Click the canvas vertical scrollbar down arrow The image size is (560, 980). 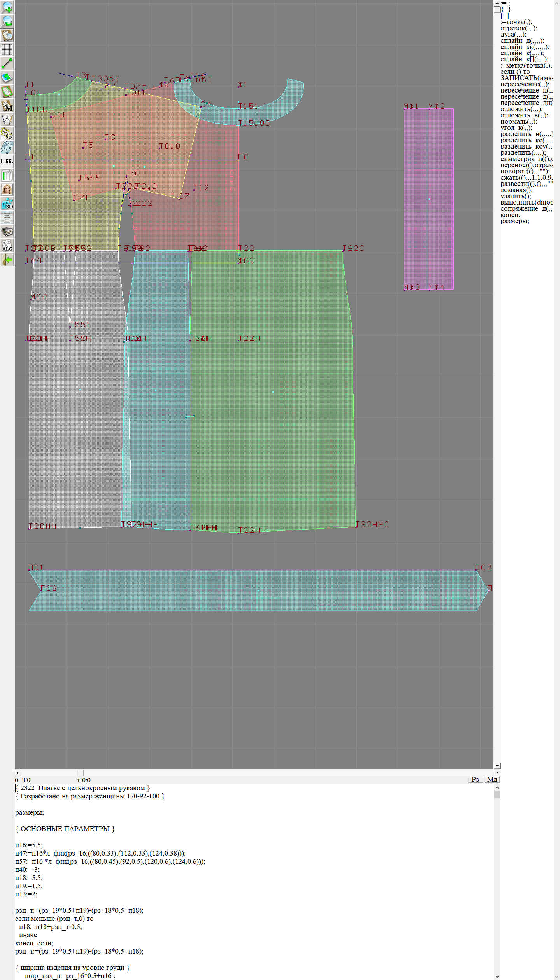pos(497,766)
